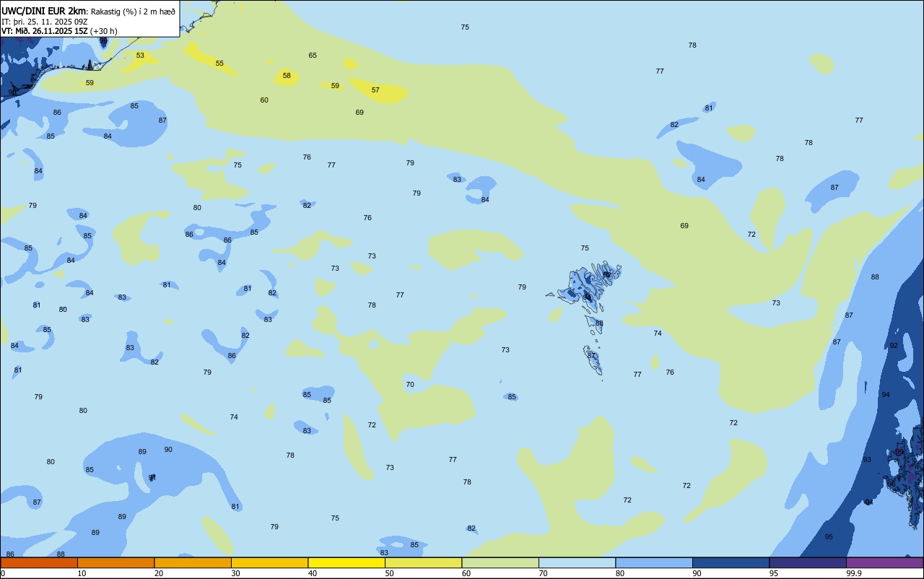Screen dimensions: 924x579
Task: Choose the 70–80 pale blue legend band
Action: pyautogui.click(x=577, y=562)
